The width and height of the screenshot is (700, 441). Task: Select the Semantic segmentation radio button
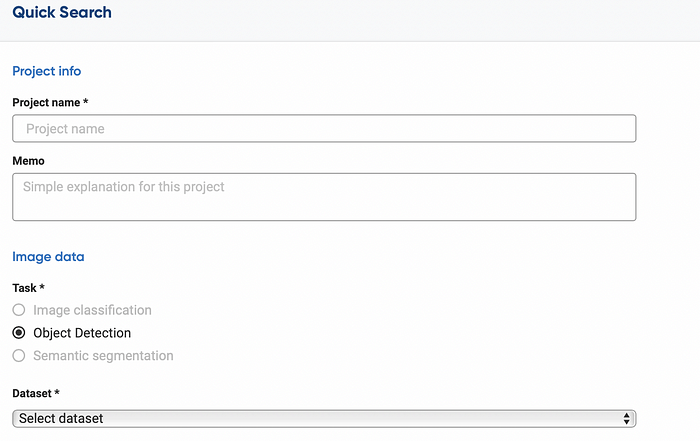pyautogui.click(x=19, y=356)
